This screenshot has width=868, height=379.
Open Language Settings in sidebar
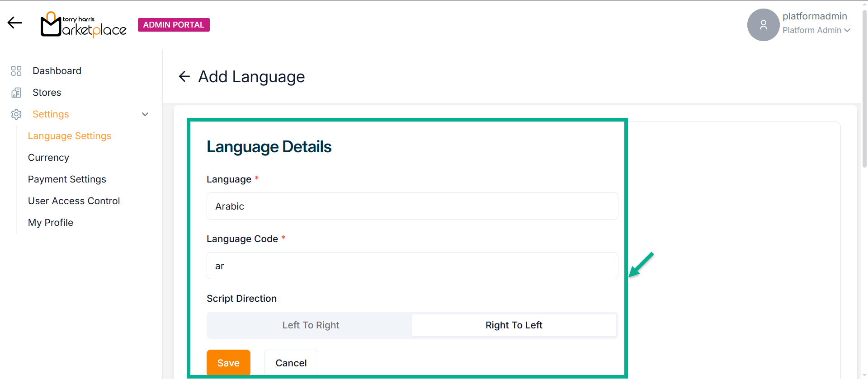tap(69, 136)
